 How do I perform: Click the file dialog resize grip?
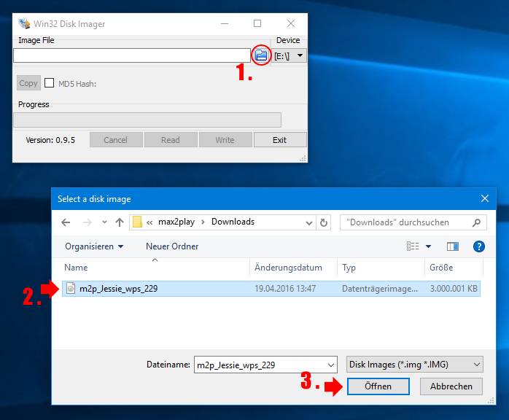491,400
